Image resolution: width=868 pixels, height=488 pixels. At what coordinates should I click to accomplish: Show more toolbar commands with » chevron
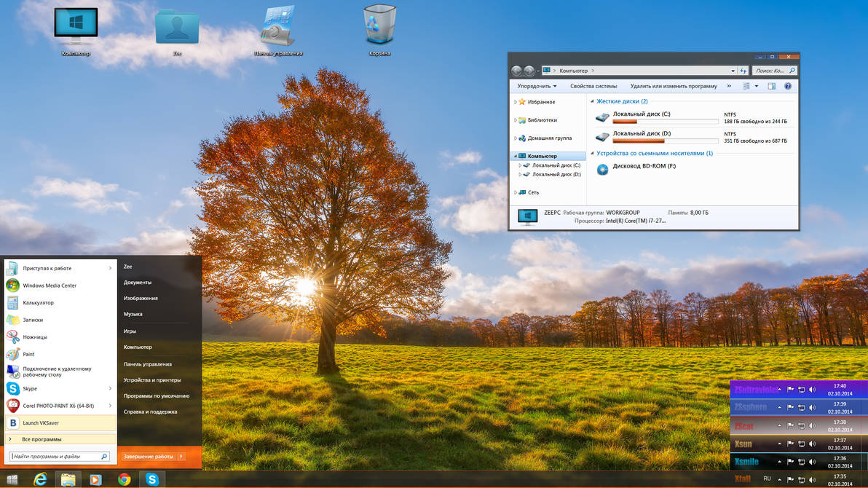(x=729, y=86)
